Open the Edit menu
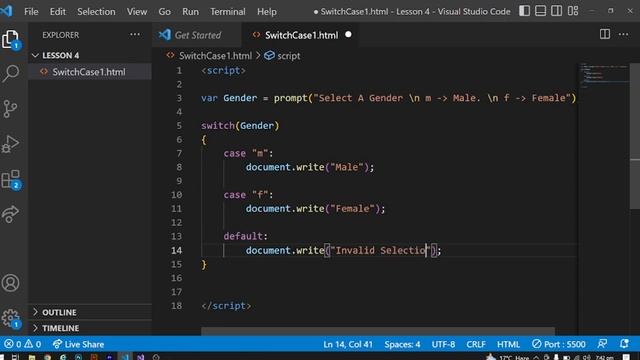Image resolution: width=640 pixels, height=360 pixels. tap(58, 11)
